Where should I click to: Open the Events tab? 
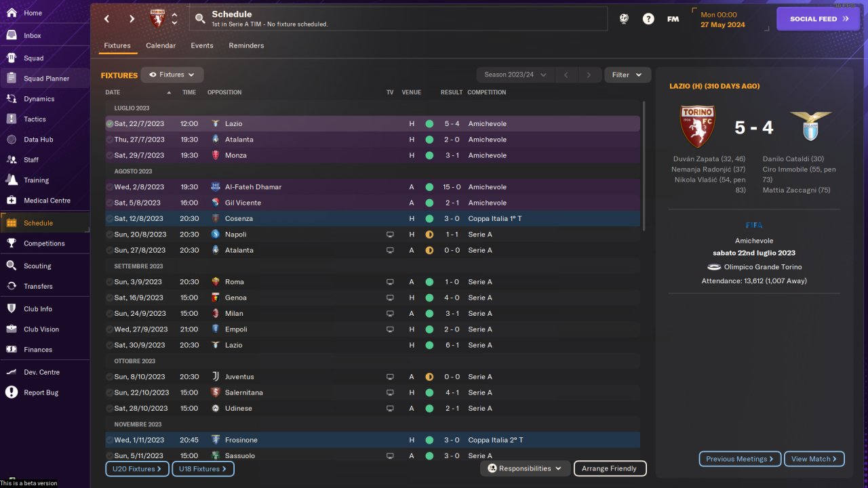tap(202, 45)
